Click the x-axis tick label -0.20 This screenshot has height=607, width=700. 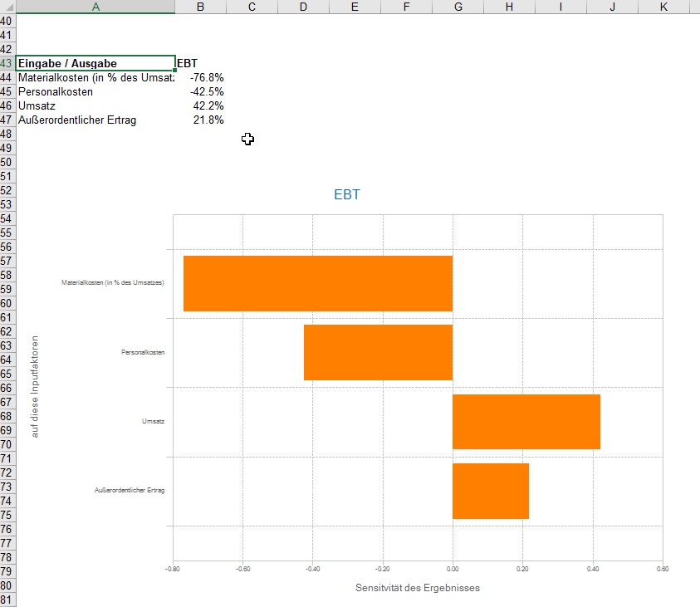383,569
